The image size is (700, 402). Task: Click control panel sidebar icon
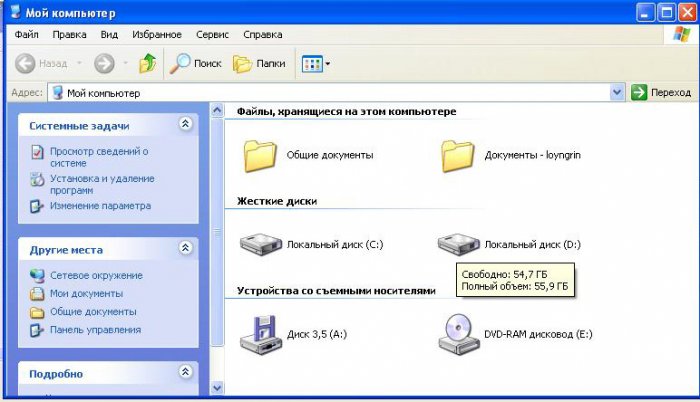tap(37, 330)
